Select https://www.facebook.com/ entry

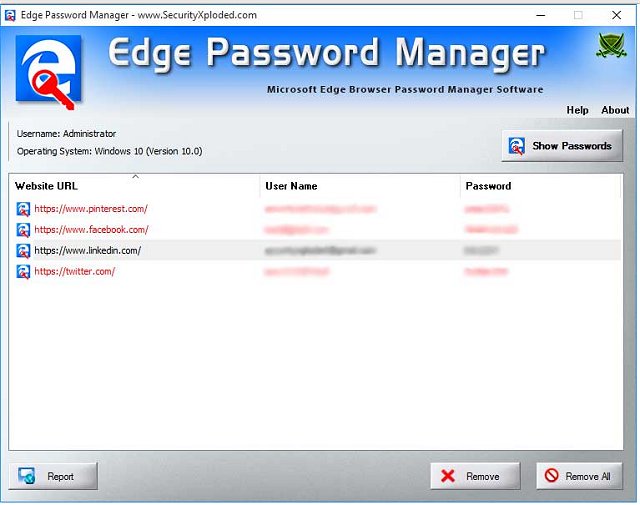[x=91, y=230]
